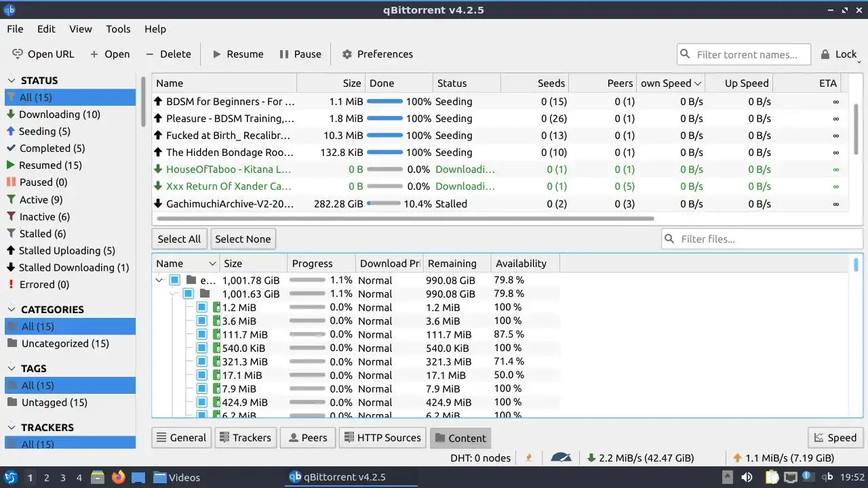Open the Tools menu
Image resolution: width=868 pixels, height=488 pixels.
(118, 29)
